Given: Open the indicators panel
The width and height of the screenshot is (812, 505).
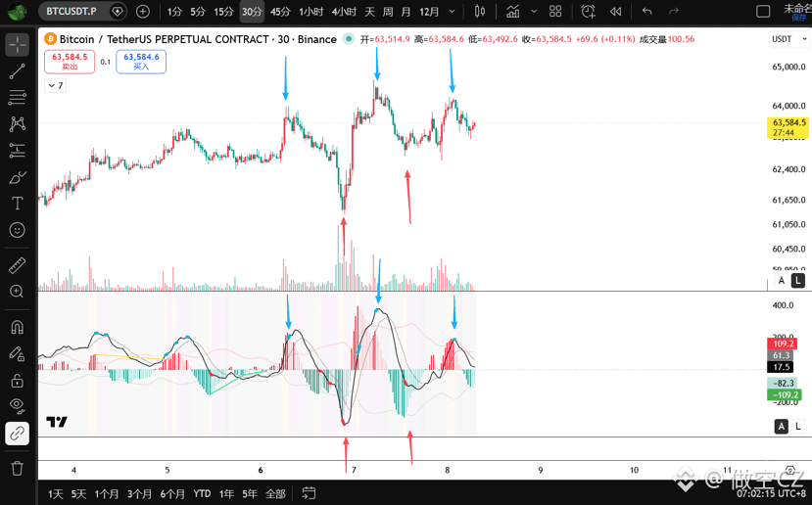Looking at the screenshot, I should point(512,12).
